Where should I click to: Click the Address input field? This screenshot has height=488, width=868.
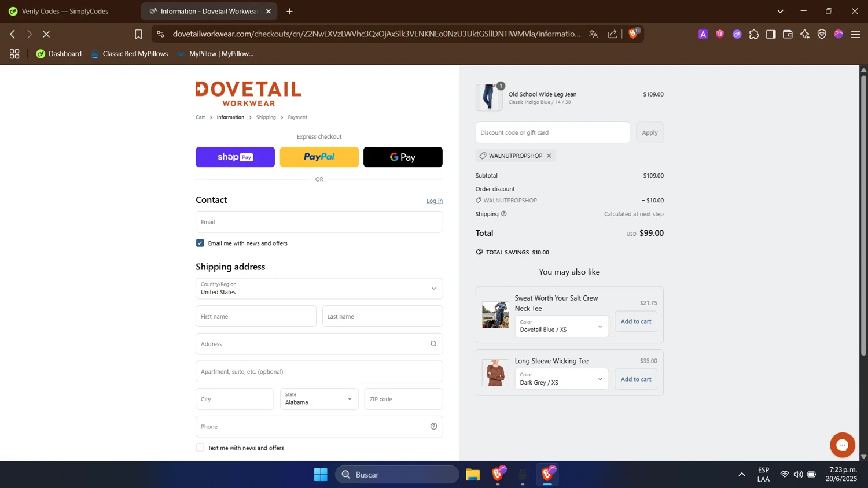(x=319, y=344)
